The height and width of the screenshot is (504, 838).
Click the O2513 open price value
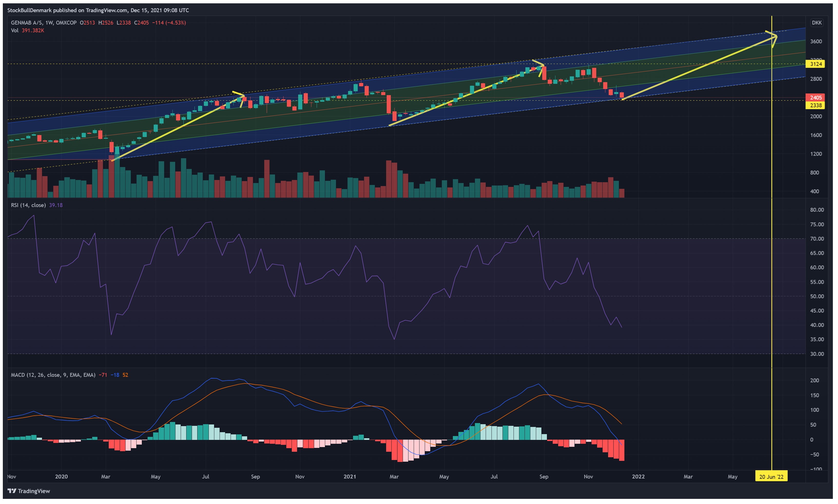click(x=87, y=23)
